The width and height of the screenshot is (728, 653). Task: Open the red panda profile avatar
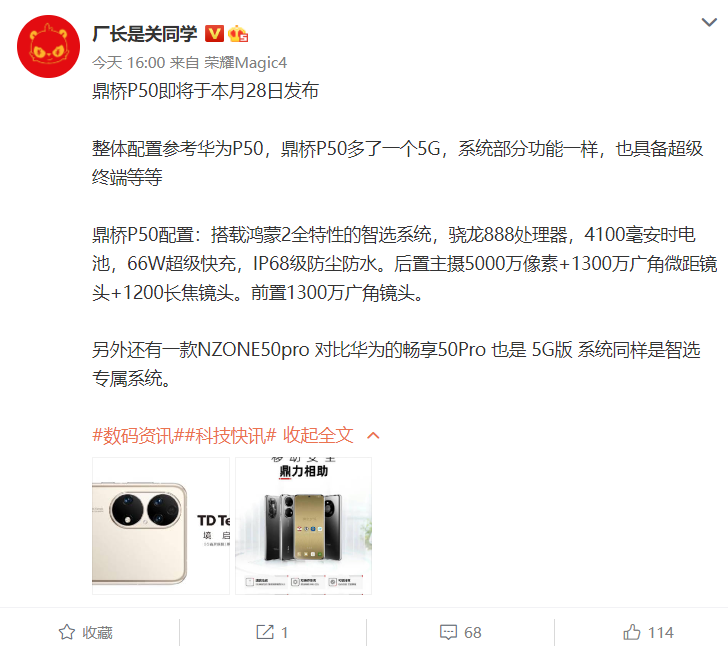coord(48,46)
